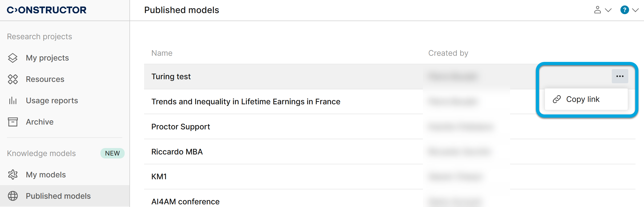The height and width of the screenshot is (207, 644).
Task: Click the Resources grid icon
Action: coord(13,79)
